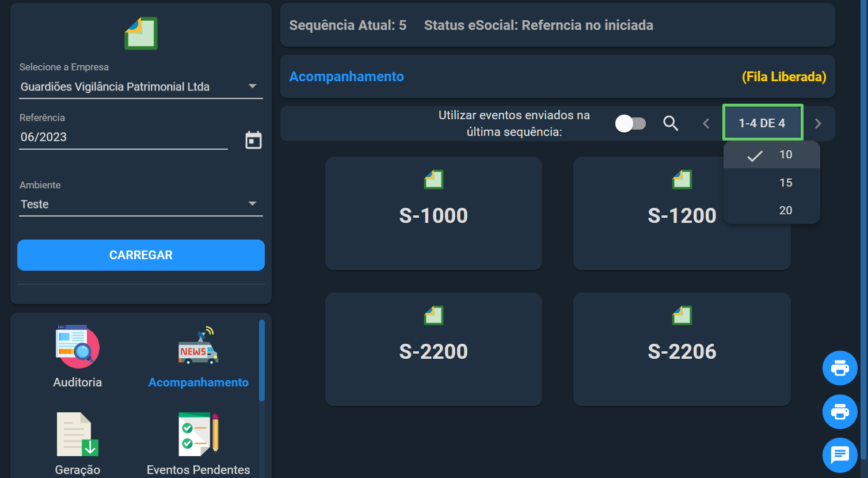Screen dimensions: 868x478
Task: Click the sidebar module list scrollbar
Action: [x=262, y=361]
